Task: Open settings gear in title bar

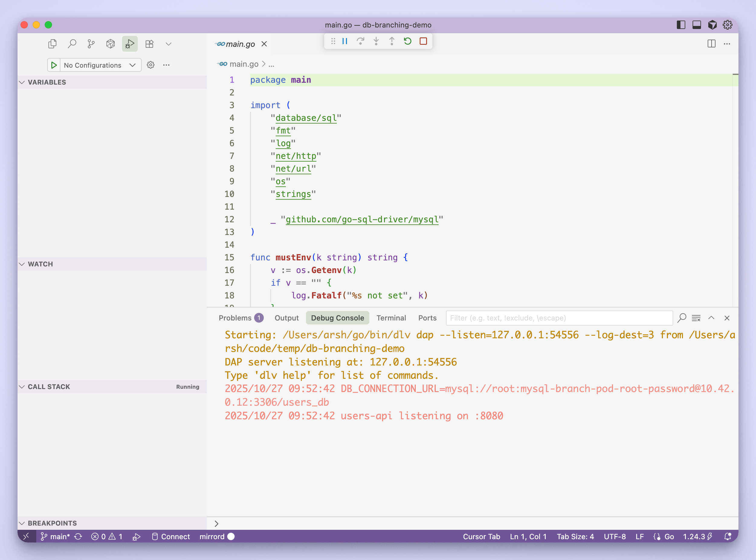Action: pyautogui.click(x=728, y=25)
